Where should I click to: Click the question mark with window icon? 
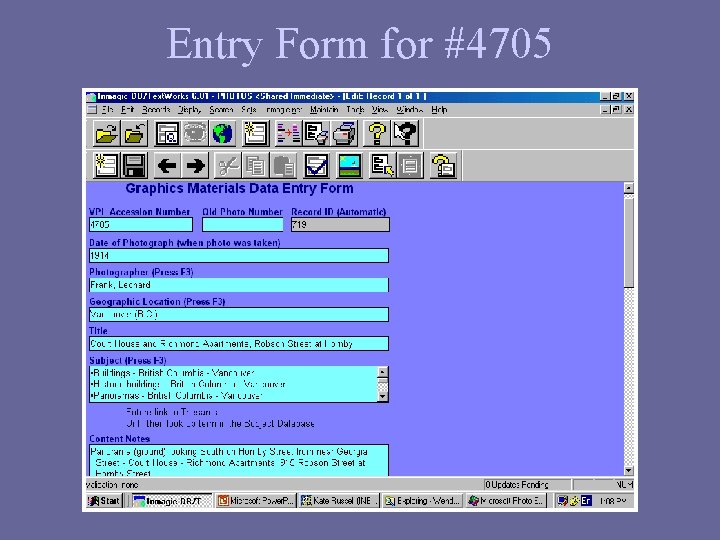pyautogui.click(x=443, y=165)
